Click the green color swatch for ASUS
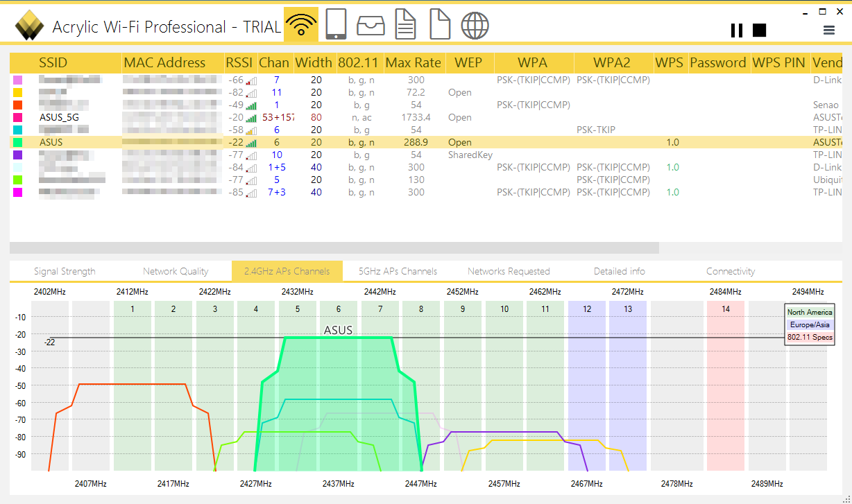 [x=18, y=142]
